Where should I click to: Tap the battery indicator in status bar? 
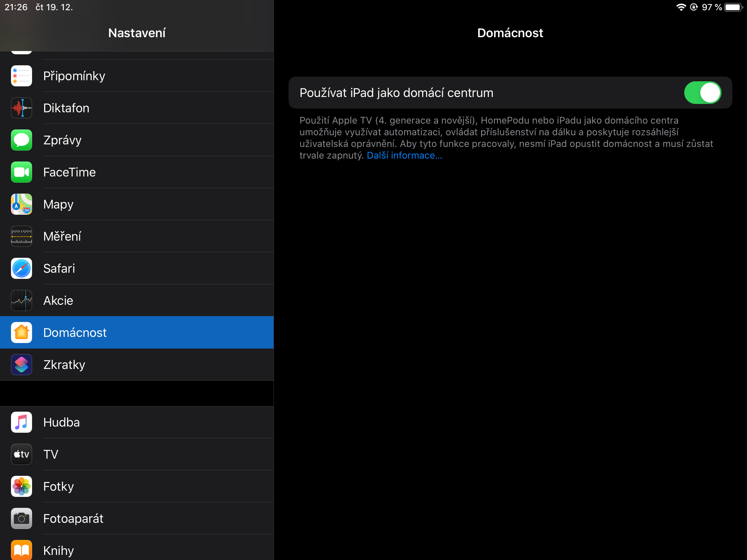(x=733, y=7)
